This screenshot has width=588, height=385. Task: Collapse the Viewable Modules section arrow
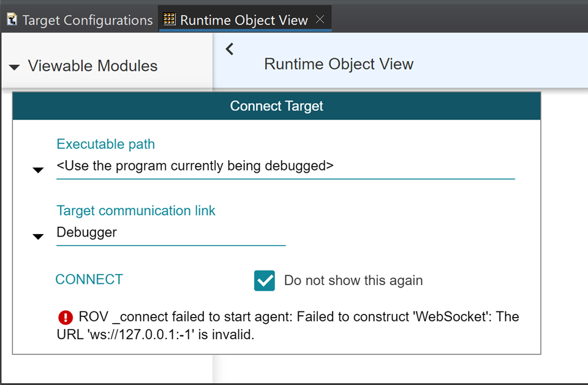click(14, 67)
